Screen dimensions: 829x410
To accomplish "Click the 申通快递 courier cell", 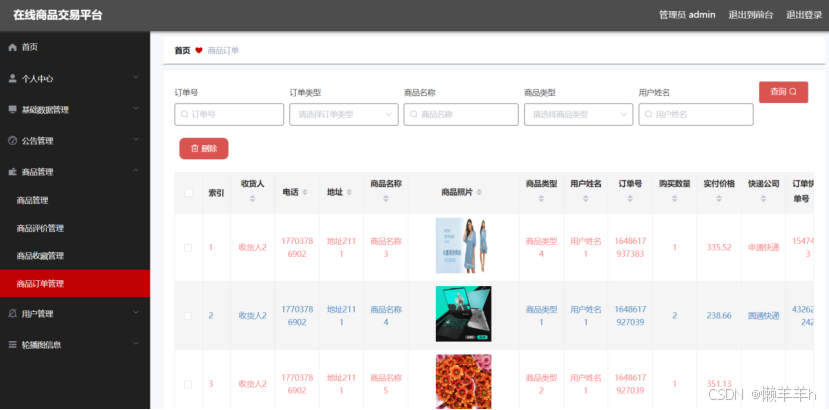I will coord(763,248).
